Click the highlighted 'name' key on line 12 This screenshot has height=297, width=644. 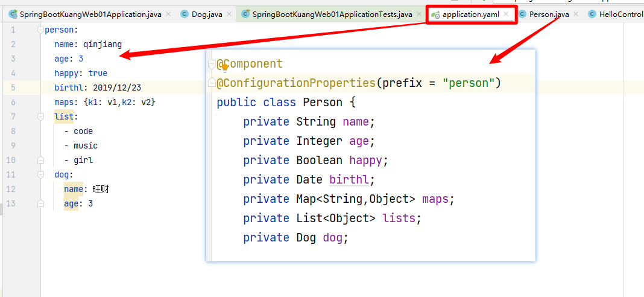click(74, 189)
